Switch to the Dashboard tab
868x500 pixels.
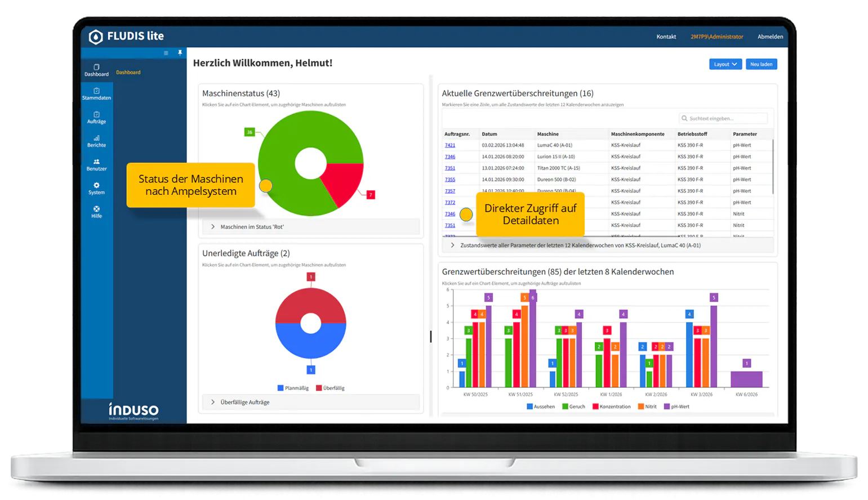point(128,72)
